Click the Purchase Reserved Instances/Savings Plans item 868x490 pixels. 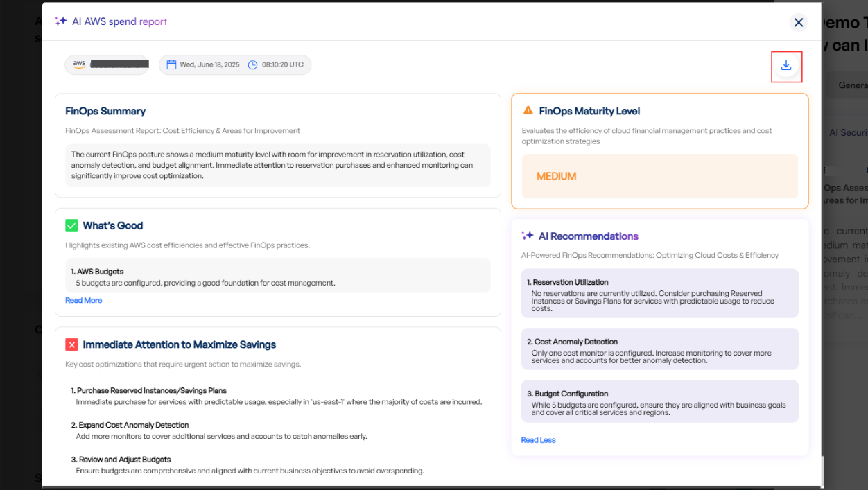[x=152, y=391]
